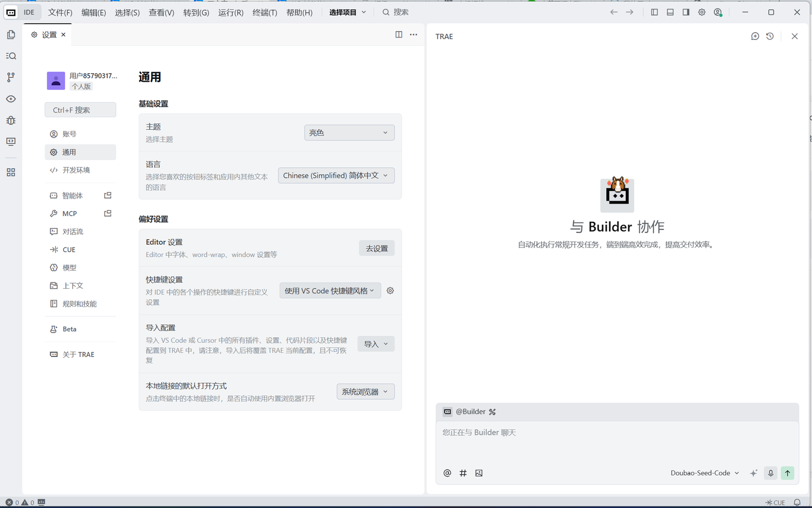The image size is (812, 508).
Task: Open the Extensions grid icon in activity bar
Action: [x=11, y=173]
